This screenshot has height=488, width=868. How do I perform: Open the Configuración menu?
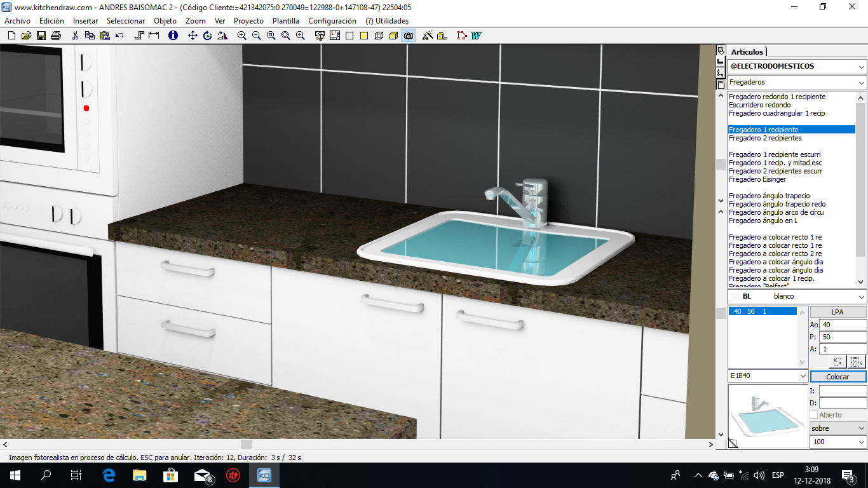click(x=332, y=21)
